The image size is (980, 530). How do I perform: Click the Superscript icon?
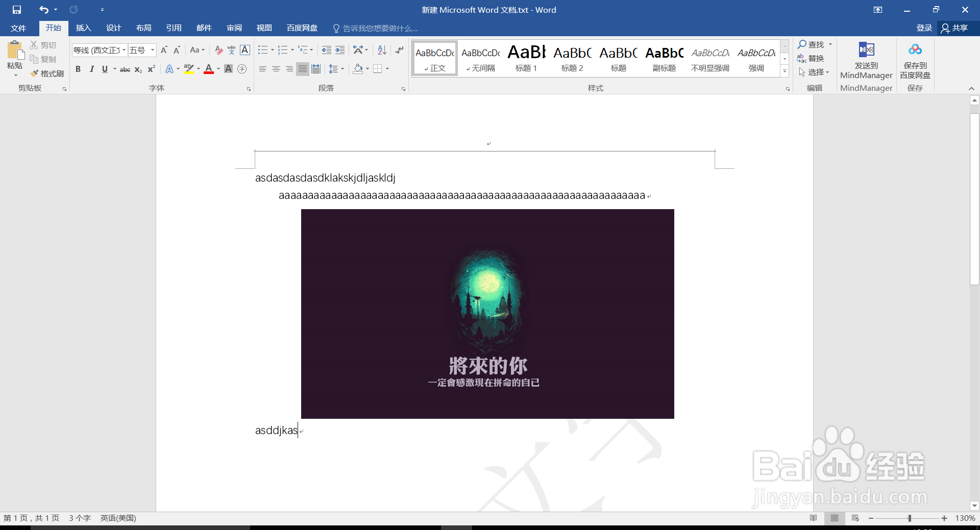point(151,69)
